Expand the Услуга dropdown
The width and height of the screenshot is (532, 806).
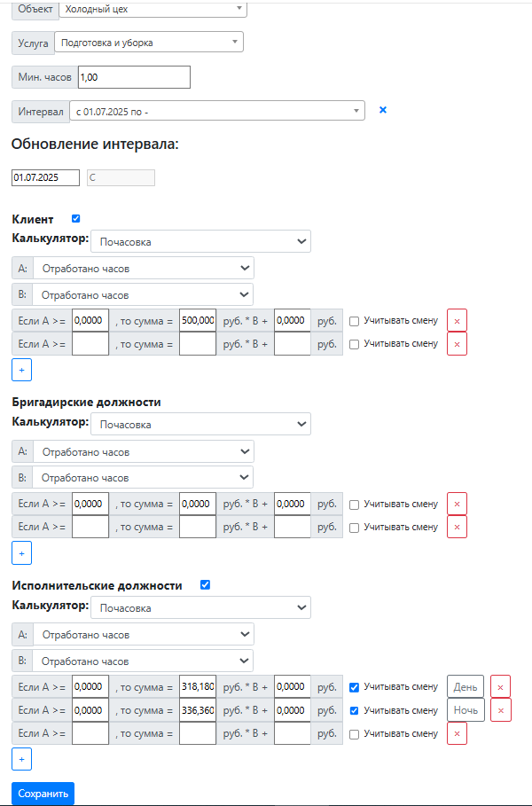(x=148, y=42)
